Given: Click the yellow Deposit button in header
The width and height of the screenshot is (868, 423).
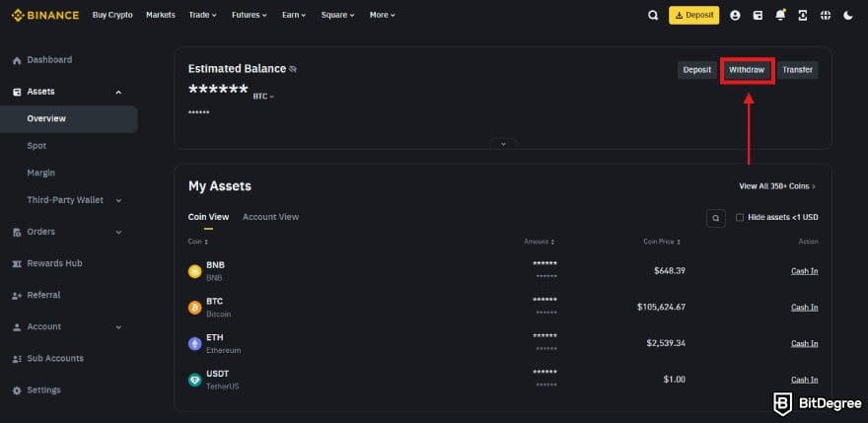Looking at the screenshot, I should [x=694, y=16].
